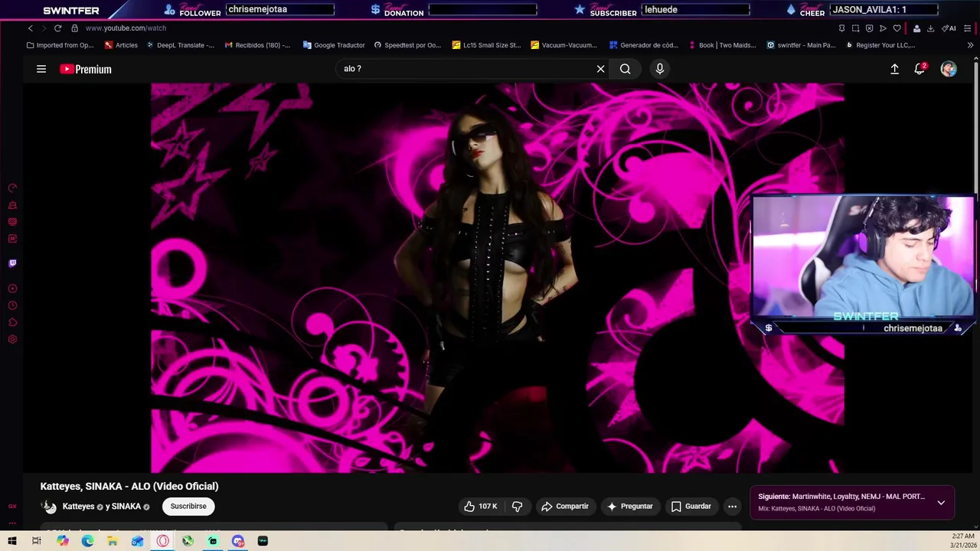This screenshot has height=551, width=980.
Task: Open the Streamlabs taskbar icon
Action: click(213, 541)
